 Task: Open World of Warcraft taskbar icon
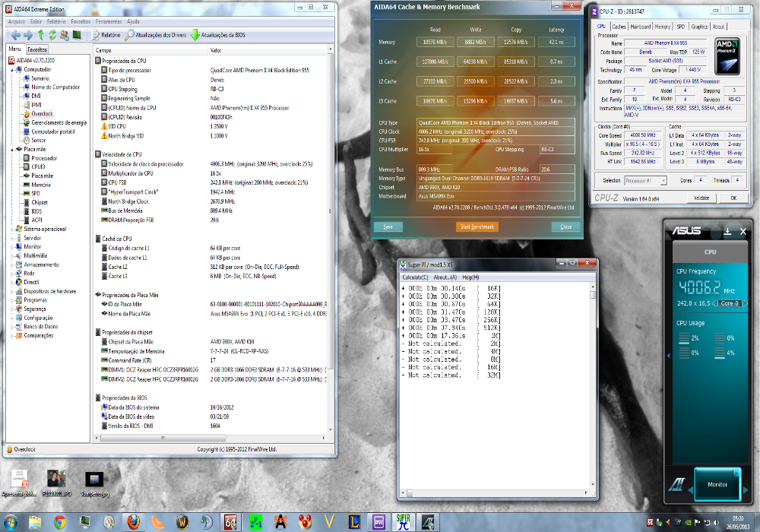(182, 522)
